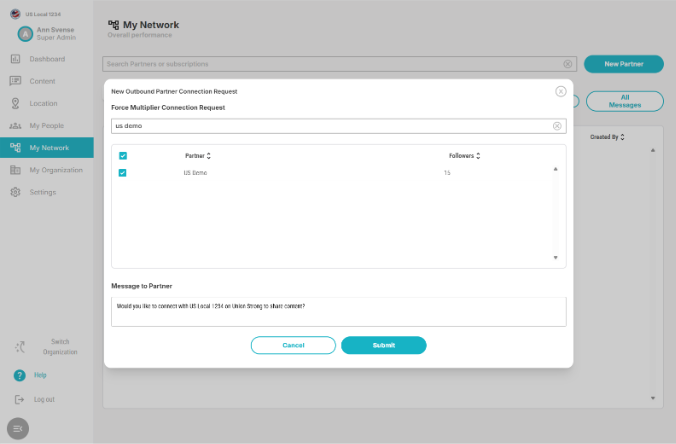Submit the connection request

coord(383,345)
